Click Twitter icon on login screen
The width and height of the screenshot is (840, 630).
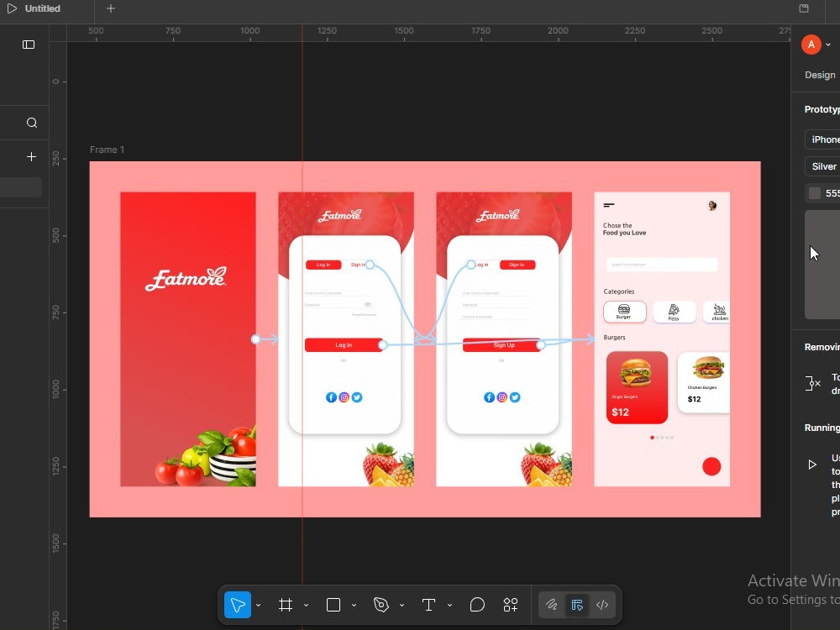(x=357, y=397)
